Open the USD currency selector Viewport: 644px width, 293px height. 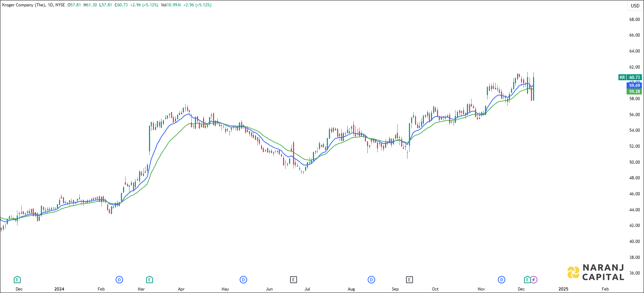[x=635, y=6]
